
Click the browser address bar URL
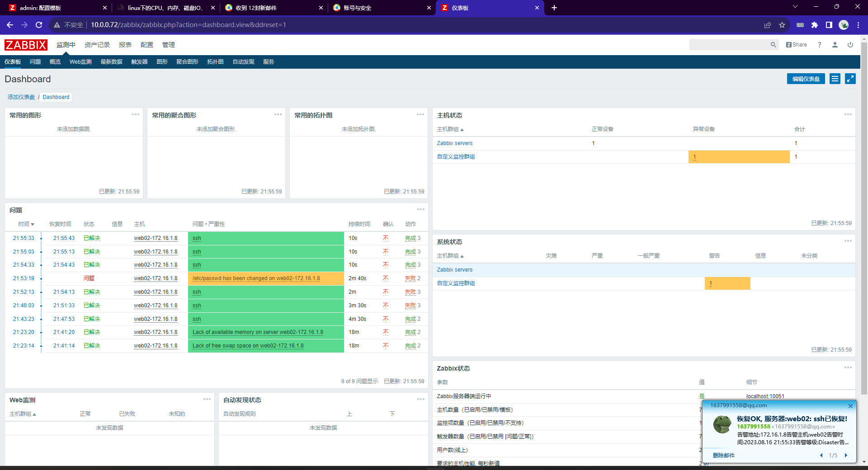tap(188, 25)
